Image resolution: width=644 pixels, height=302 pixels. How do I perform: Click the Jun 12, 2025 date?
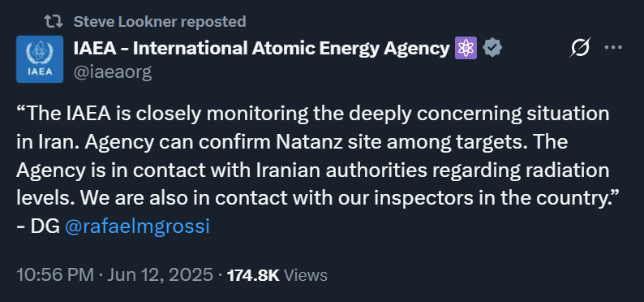[160, 275]
